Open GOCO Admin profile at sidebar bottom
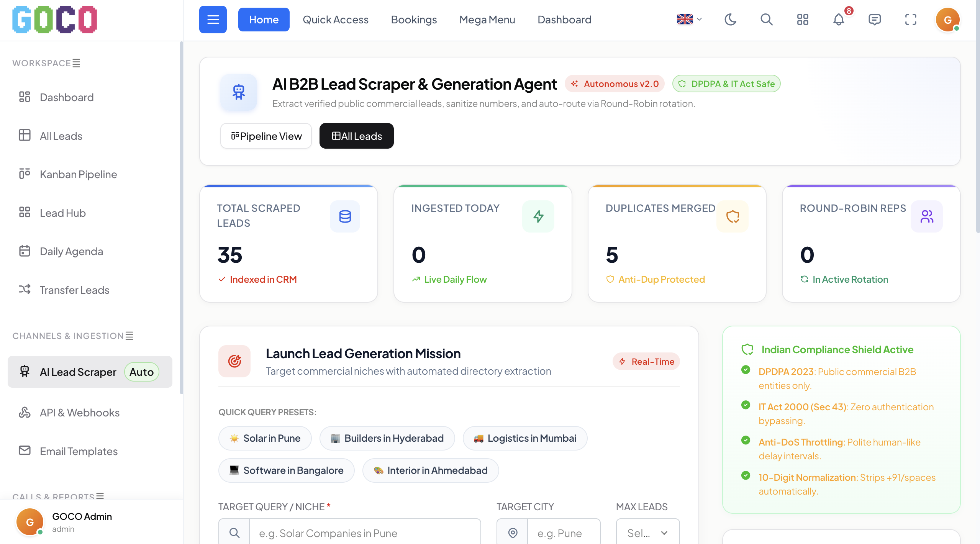 coord(92,522)
